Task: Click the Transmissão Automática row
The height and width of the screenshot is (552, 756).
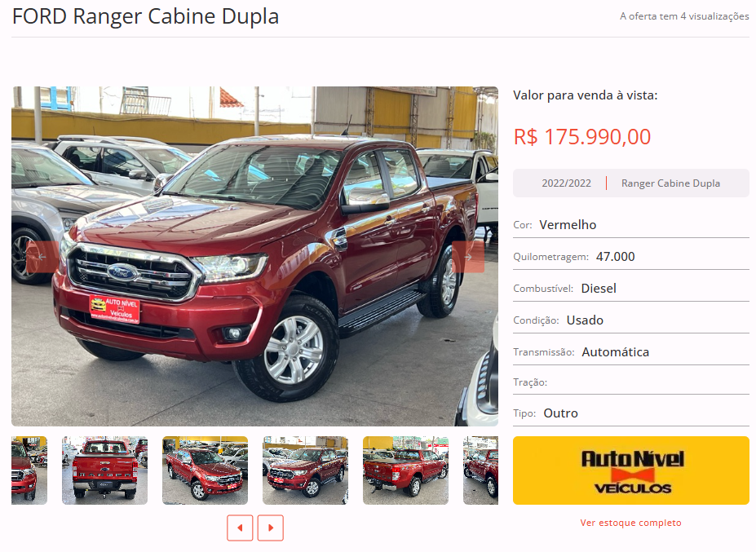Action: tap(630, 352)
